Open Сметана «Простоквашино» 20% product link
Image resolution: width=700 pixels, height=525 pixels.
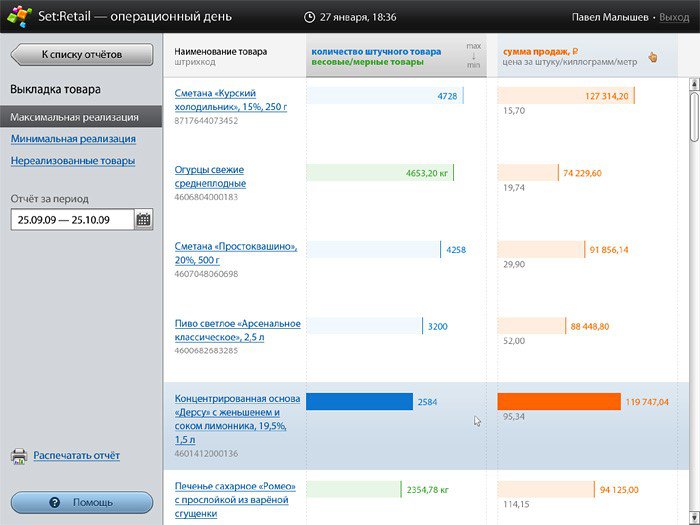pyautogui.click(x=236, y=253)
